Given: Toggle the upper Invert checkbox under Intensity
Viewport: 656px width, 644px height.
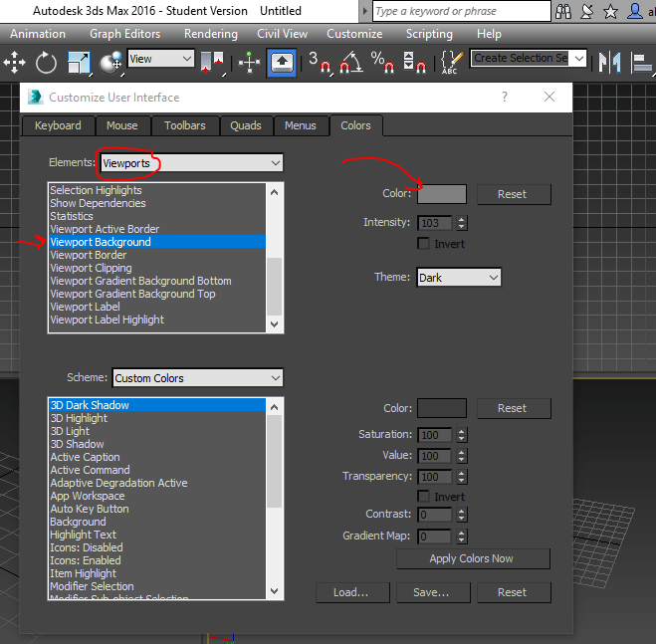Looking at the screenshot, I should pyautogui.click(x=423, y=244).
